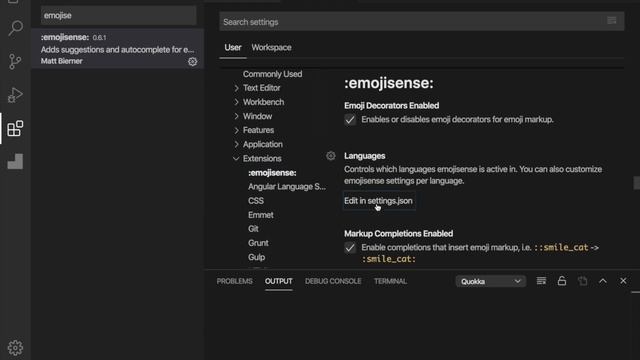Open Run and Debug view
The image size is (640, 360).
point(15,95)
